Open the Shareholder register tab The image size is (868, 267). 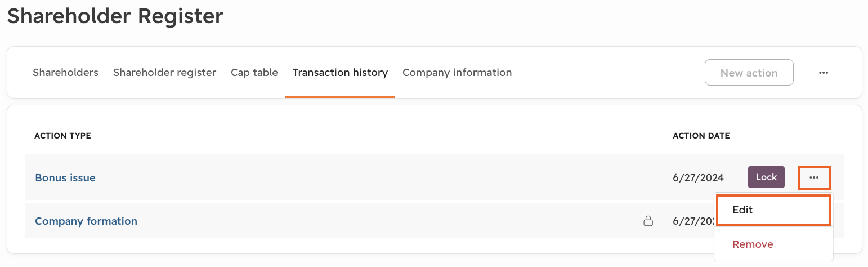pos(164,73)
